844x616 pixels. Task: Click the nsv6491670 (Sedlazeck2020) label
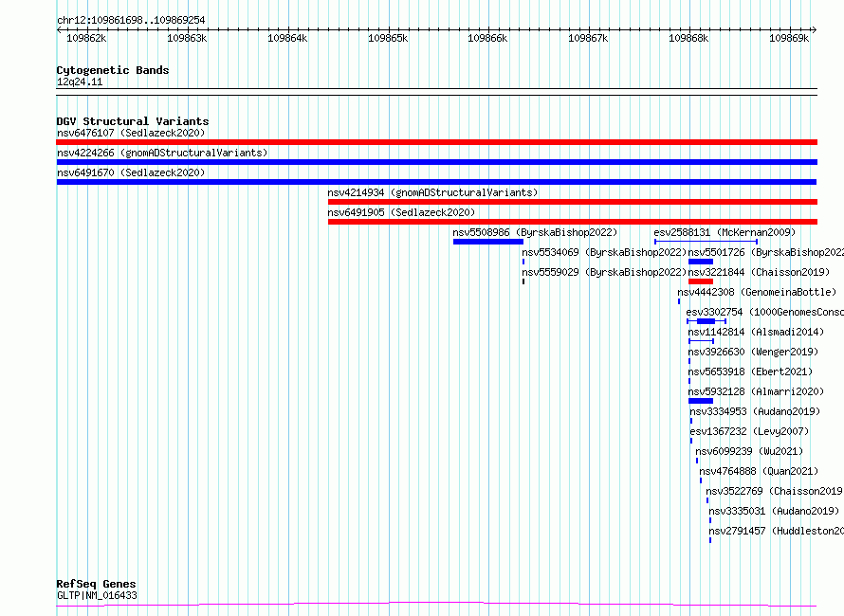131,172
